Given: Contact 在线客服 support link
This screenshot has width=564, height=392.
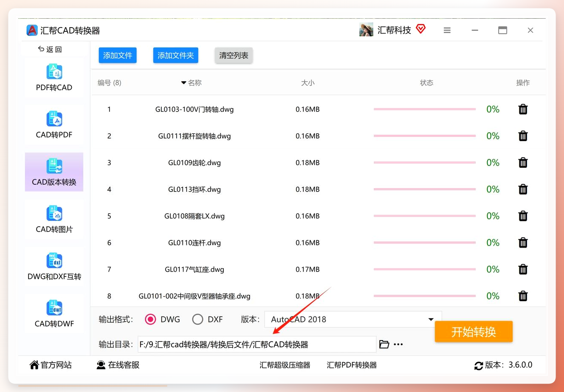Looking at the screenshot, I should [x=118, y=365].
